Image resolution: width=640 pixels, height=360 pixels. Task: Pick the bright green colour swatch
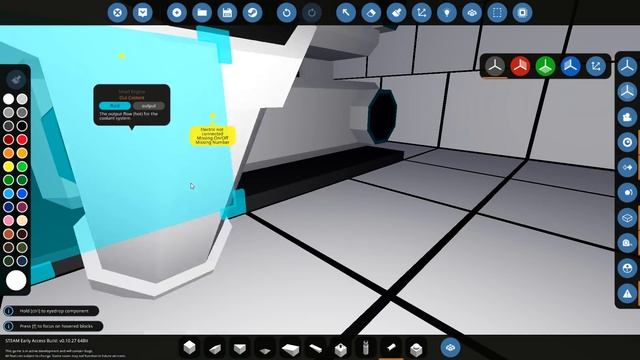[x=22, y=166]
